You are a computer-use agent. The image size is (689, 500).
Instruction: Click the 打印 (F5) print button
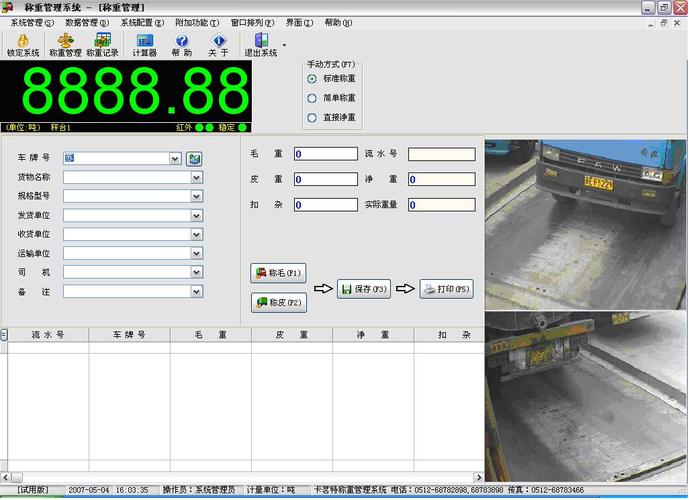point(446,289)
